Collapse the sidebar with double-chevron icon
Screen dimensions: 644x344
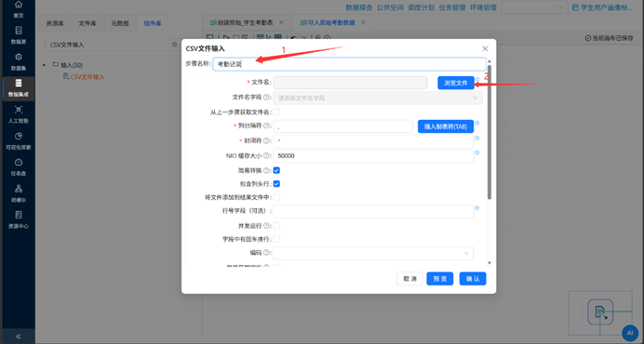[x=18, y=337]
